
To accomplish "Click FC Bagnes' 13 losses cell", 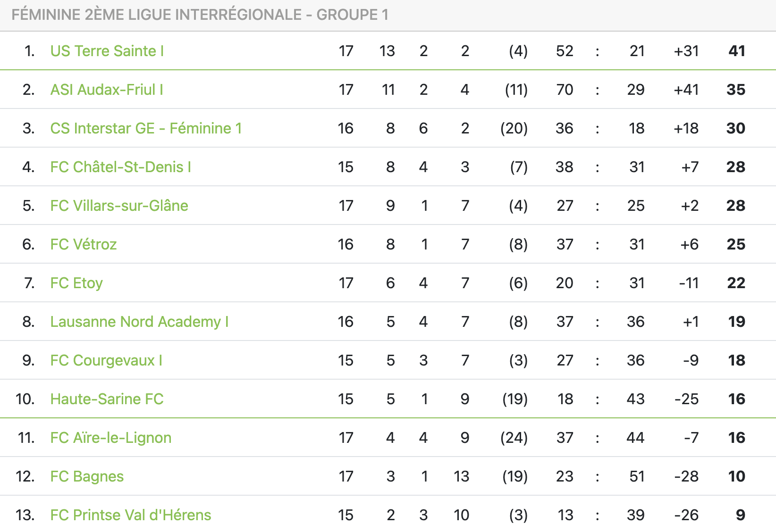I will 461,476.
